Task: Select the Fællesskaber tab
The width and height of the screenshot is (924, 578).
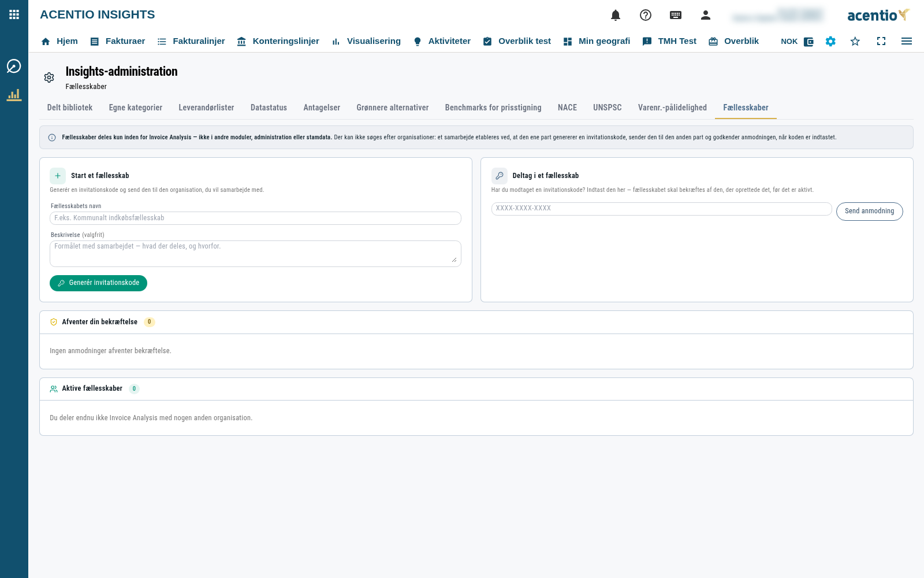Action: tap(746, 108)
